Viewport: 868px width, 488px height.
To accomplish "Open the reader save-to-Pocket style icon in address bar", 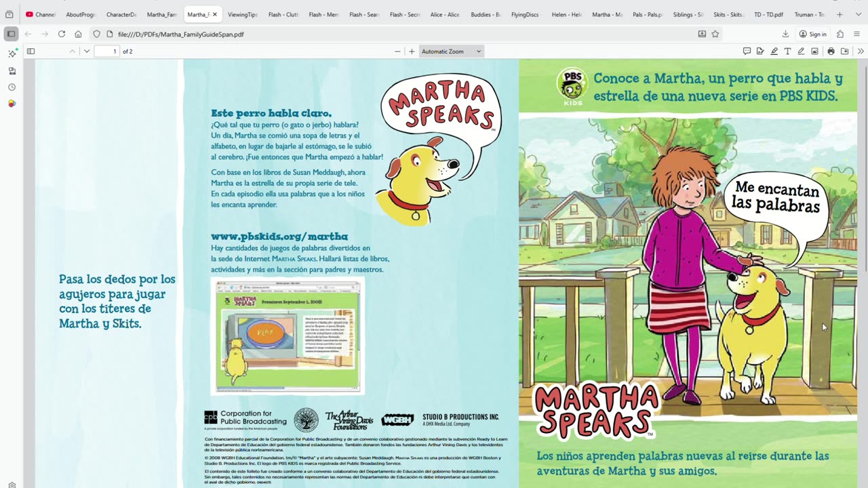I will tap(702, 34).
